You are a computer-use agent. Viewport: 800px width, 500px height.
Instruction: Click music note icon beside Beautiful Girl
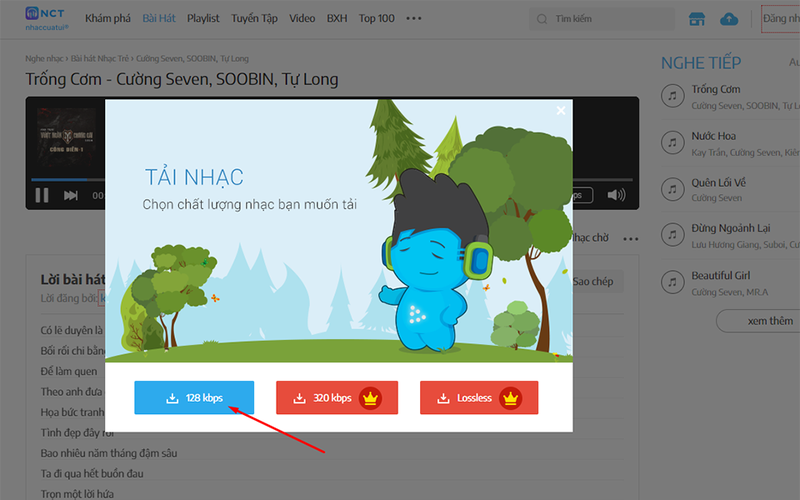[x=672, y=282]
